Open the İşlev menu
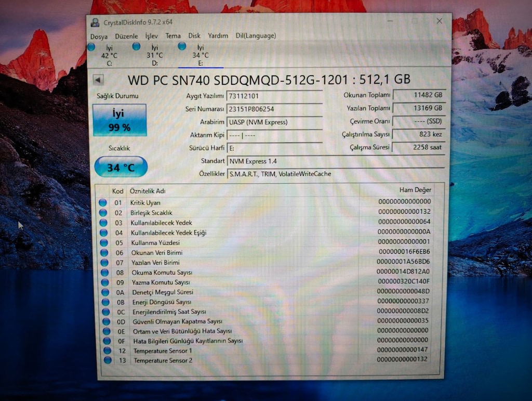 click(x=151, y=36)
